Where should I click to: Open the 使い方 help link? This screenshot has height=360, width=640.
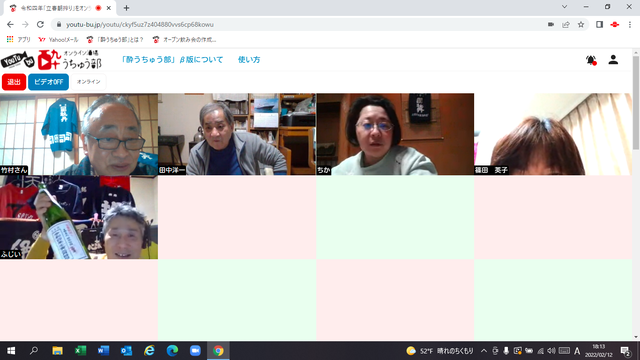(249, 60)
